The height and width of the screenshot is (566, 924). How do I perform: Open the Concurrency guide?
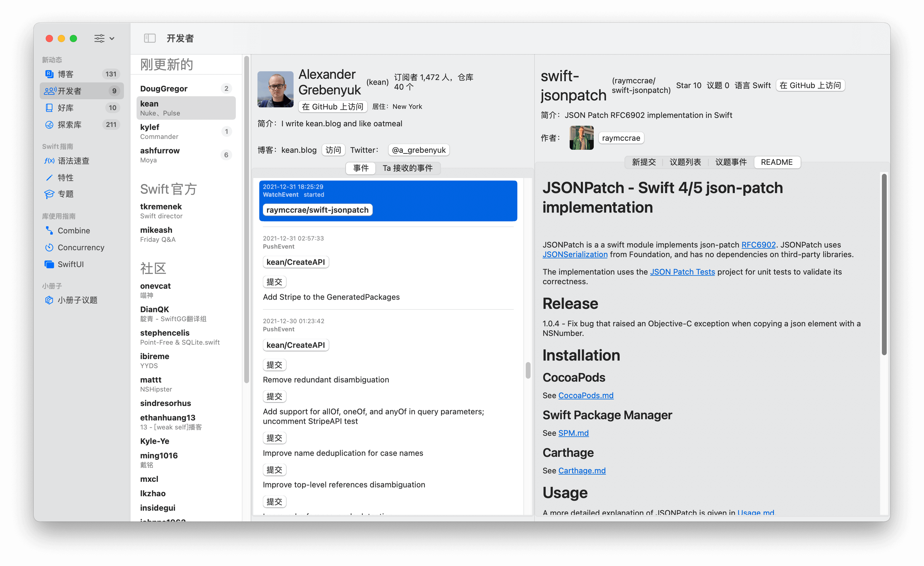click(82, 248)
